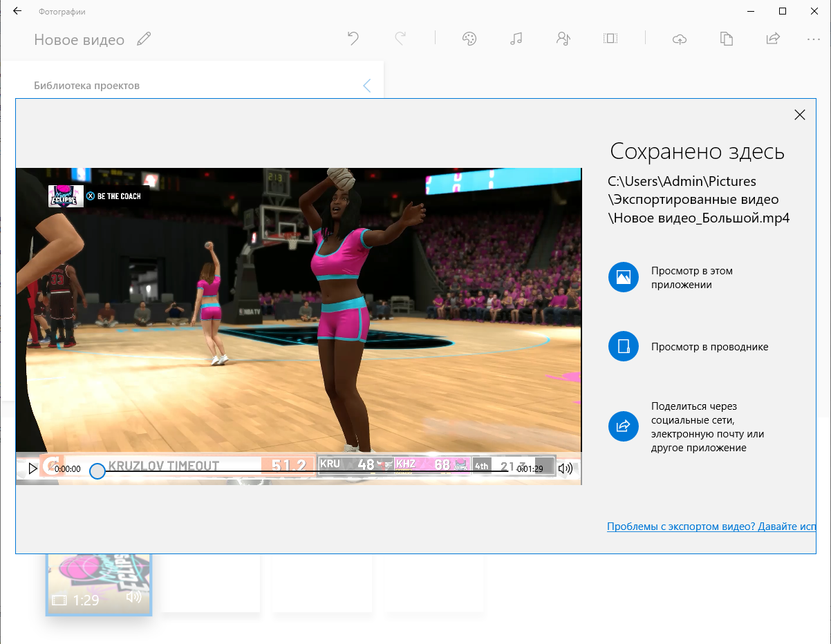Open the Themes palette

(469, 39)
